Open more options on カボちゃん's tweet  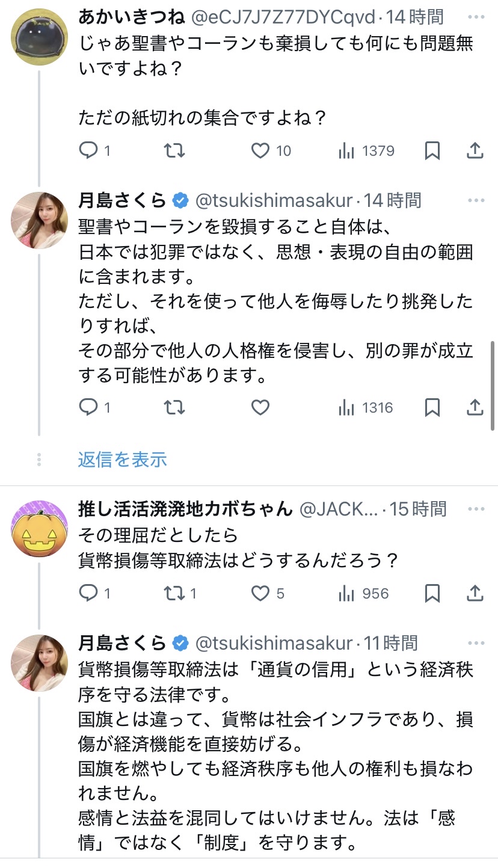coord(475,509)
